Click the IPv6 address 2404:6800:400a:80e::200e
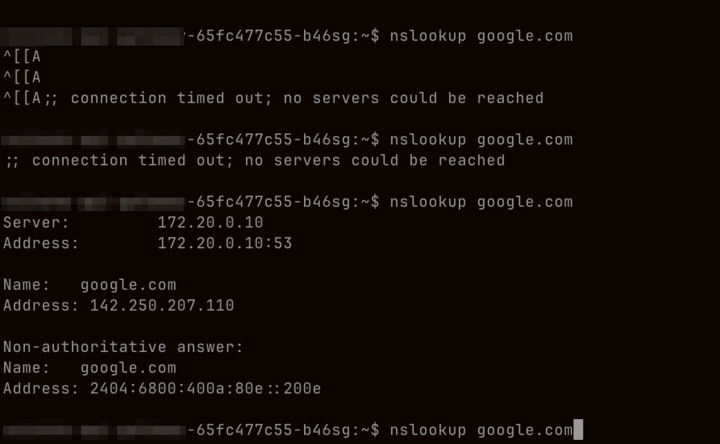Viewport: 720px width, 444px height. [x=205, y=389]
